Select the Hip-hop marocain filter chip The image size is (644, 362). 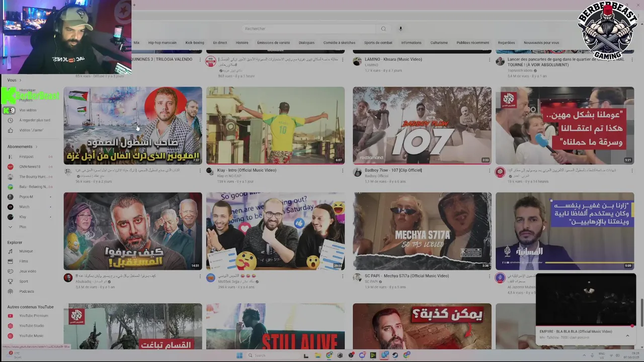click(x=162, y=43)
